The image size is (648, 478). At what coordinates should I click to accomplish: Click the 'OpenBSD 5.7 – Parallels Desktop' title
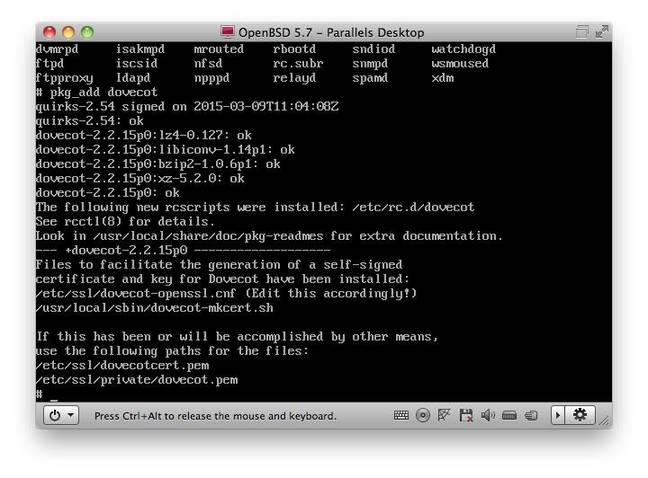click(331, 33)
